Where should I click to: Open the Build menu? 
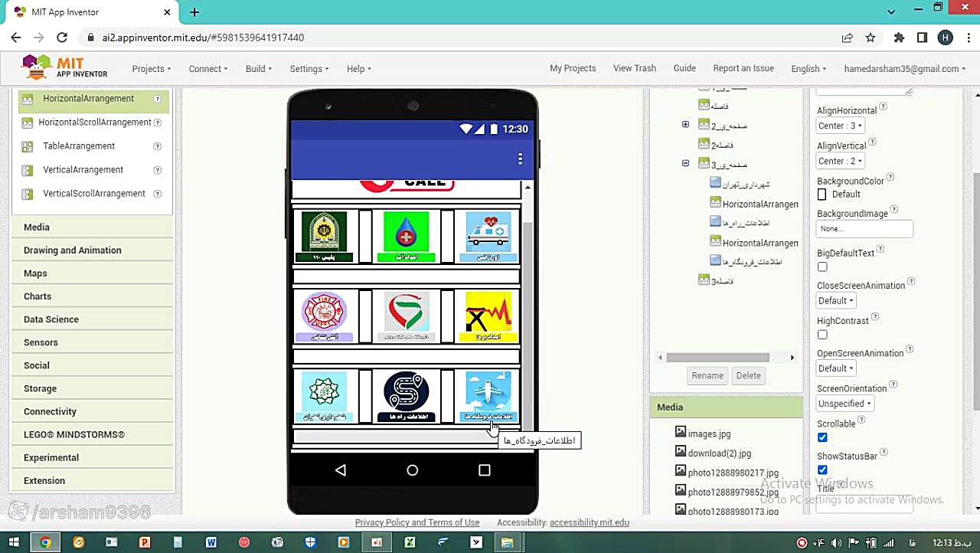click(x=259, y=69)
